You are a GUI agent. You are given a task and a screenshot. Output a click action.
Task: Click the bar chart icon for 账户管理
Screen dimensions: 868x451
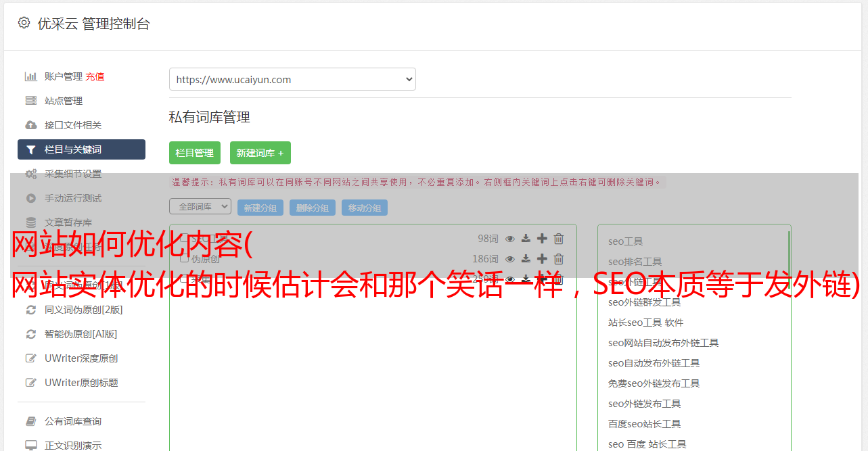coord(31,76)
